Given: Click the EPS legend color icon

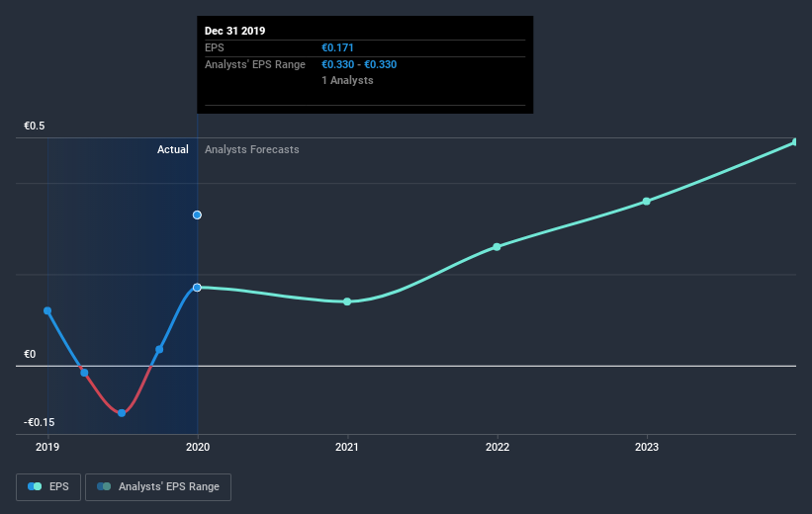Looking at the screenshot, I should tap(35, 486).
